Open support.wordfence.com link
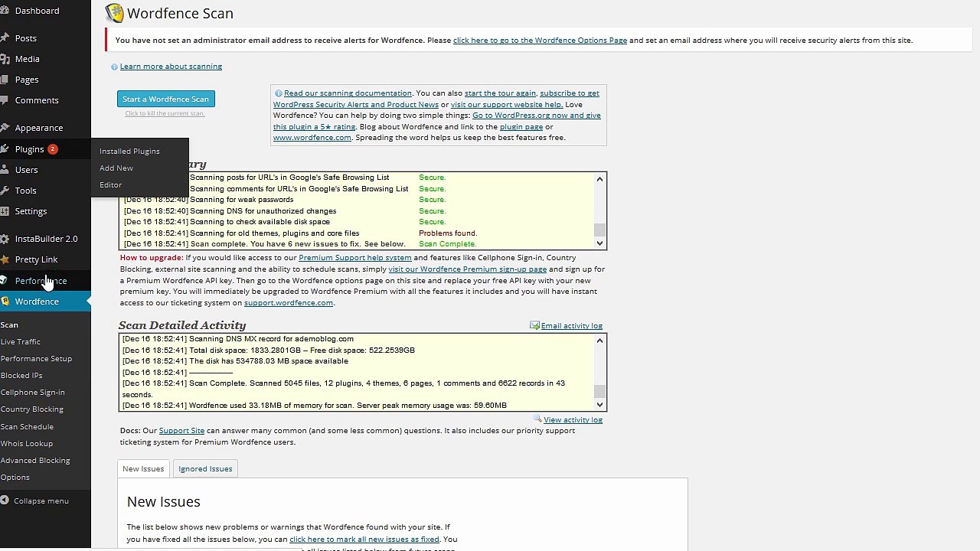 click(288, 303)
